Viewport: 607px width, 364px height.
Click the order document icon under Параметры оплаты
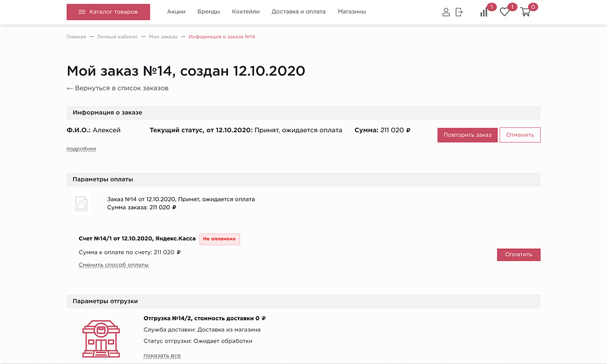tap(81, 203)
